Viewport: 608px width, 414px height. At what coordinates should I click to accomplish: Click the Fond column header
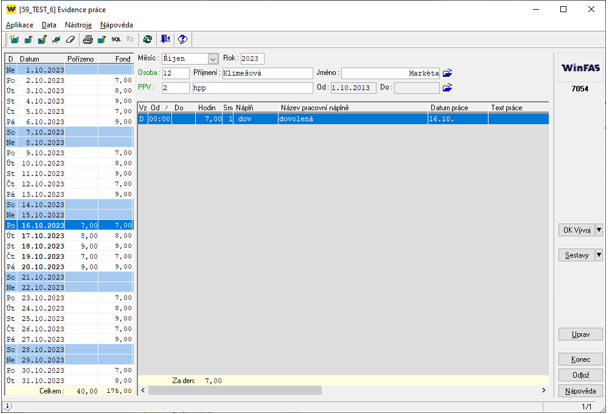coord(116,59)
